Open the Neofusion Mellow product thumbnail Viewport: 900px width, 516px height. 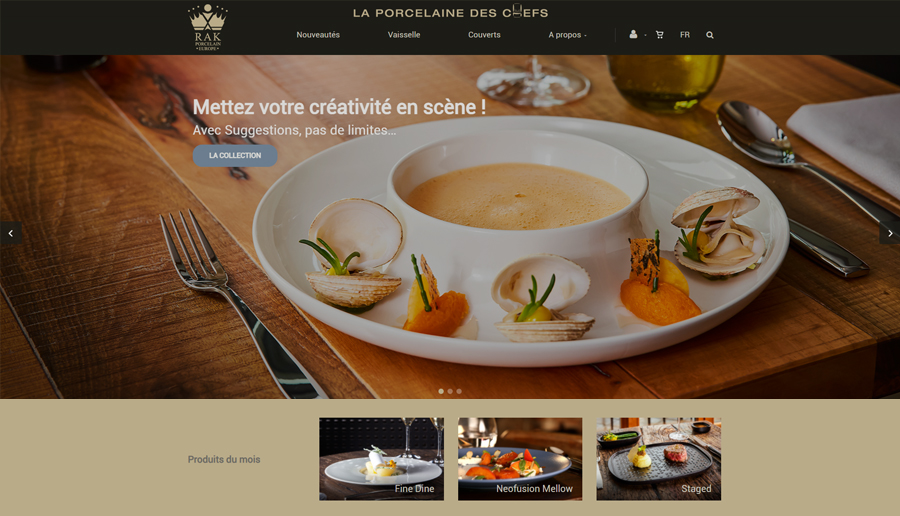520,459
